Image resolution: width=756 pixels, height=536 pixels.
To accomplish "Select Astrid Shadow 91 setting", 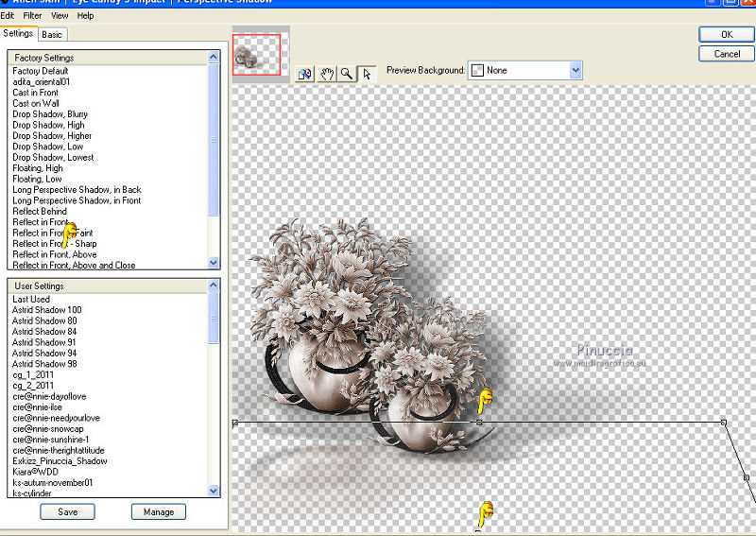I will (44, 342).
